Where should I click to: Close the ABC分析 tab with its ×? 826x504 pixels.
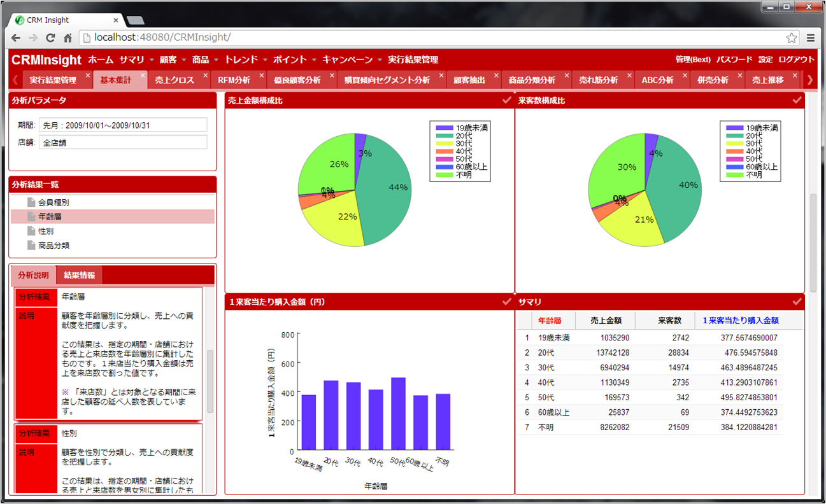pyautogui.click(x=685, y=75)
